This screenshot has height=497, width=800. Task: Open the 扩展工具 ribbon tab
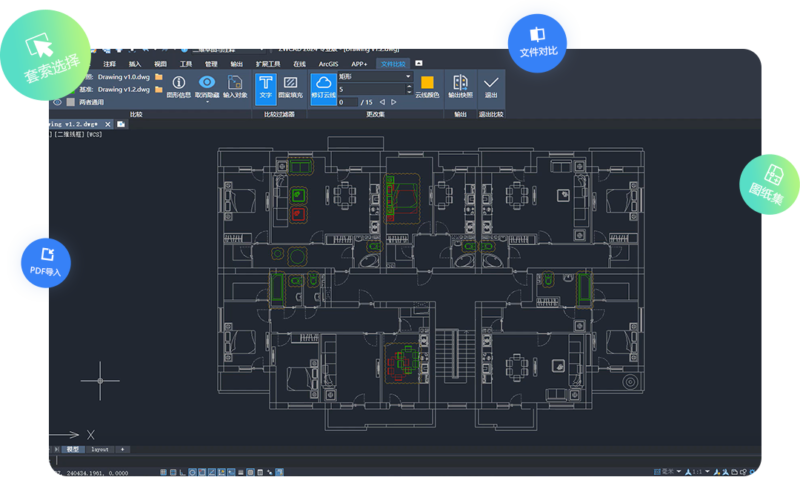click(268, 64)
